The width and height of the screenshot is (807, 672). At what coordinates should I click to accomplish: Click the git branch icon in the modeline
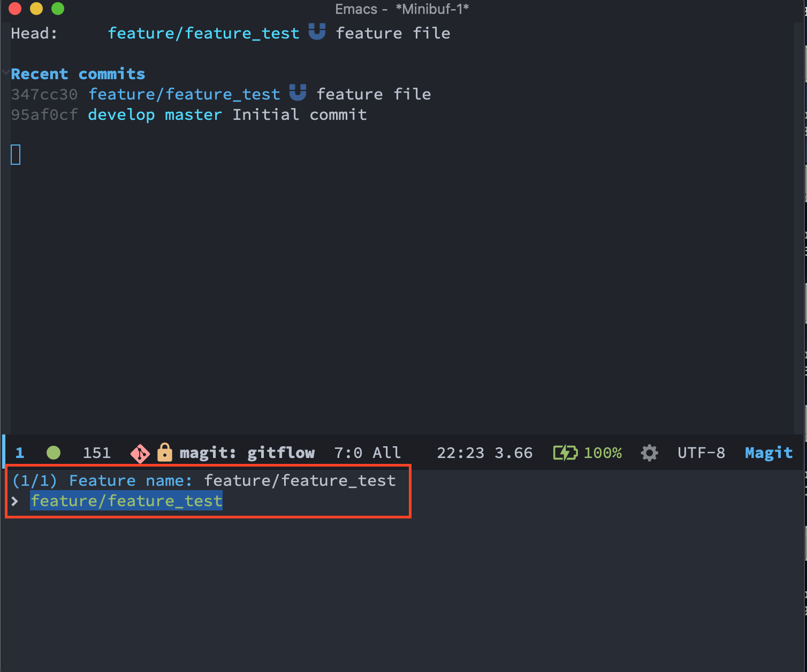(140, 453)
